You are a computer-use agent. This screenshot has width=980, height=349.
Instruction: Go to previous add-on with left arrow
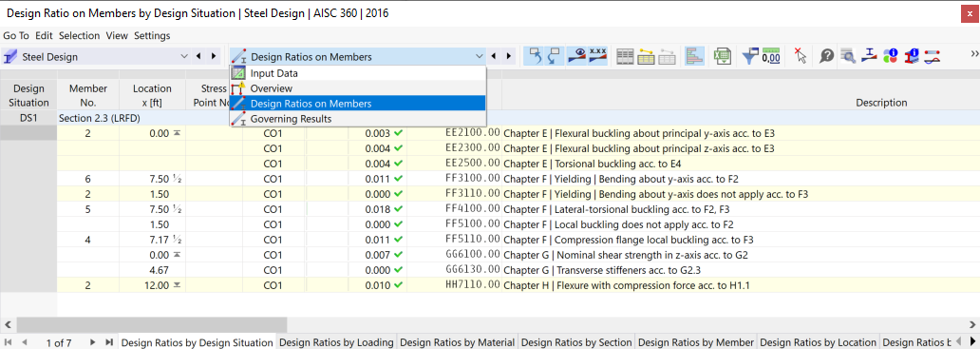198,56
